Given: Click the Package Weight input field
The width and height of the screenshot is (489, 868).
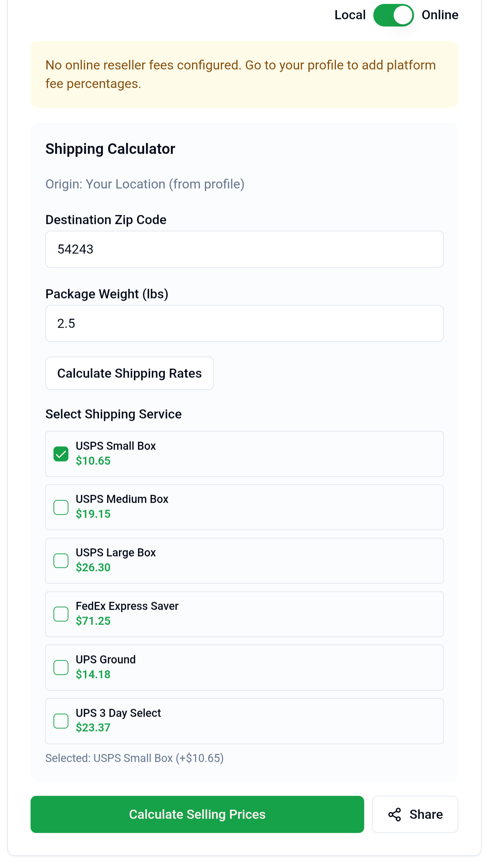Looking at the screenshot, I should click(244, 323).
